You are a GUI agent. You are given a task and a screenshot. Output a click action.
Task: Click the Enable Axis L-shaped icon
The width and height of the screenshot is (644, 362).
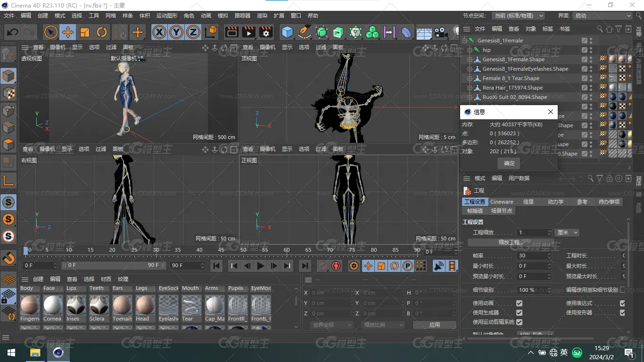coord(8,180)
